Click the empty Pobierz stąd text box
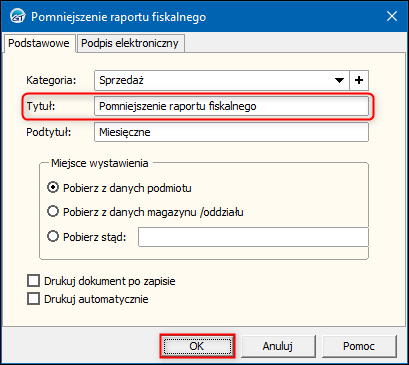Viewport: 409px width, 365px height. (253, 237)
